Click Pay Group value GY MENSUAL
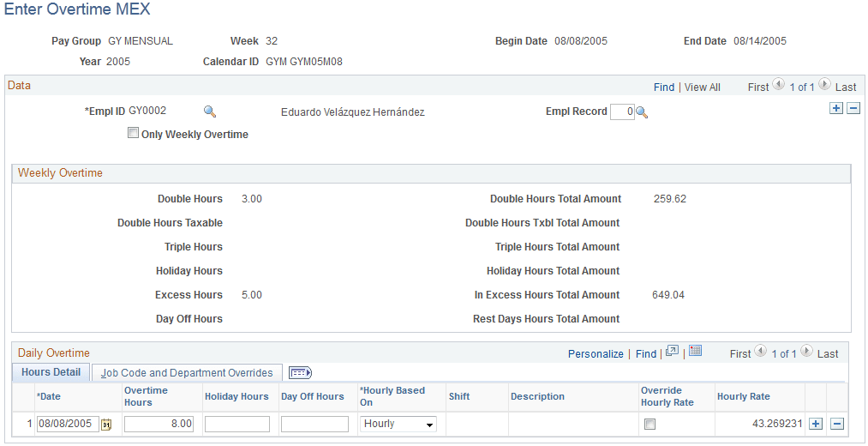Screen dimensions: 868x446 pos(141,41)
